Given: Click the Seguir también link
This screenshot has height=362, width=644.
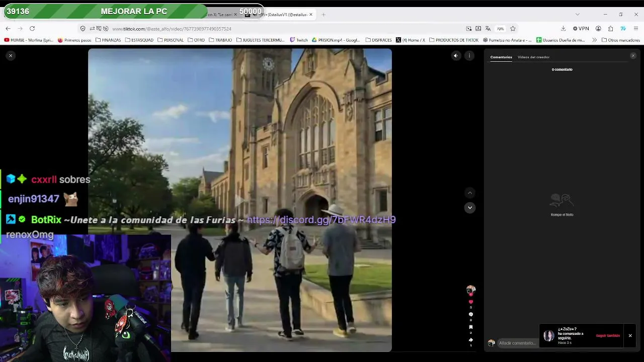Looking at the screenshot, I should pos(608,336).
